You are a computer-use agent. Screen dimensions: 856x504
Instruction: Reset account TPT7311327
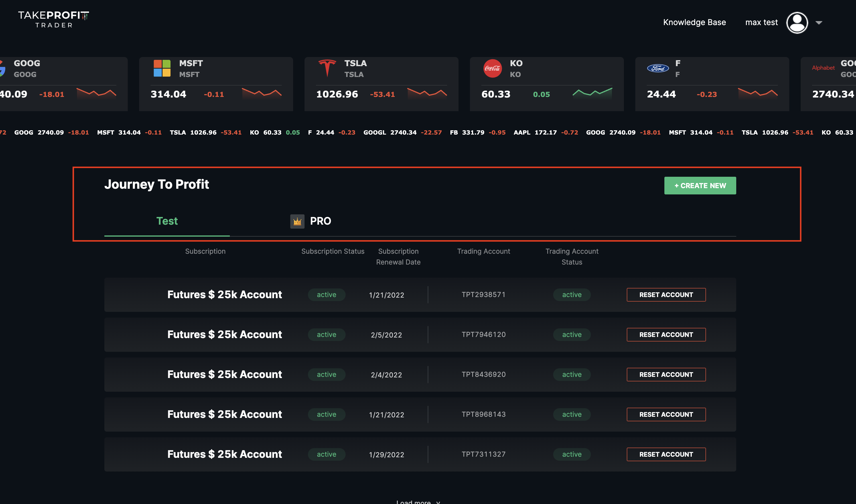[666, 454]
